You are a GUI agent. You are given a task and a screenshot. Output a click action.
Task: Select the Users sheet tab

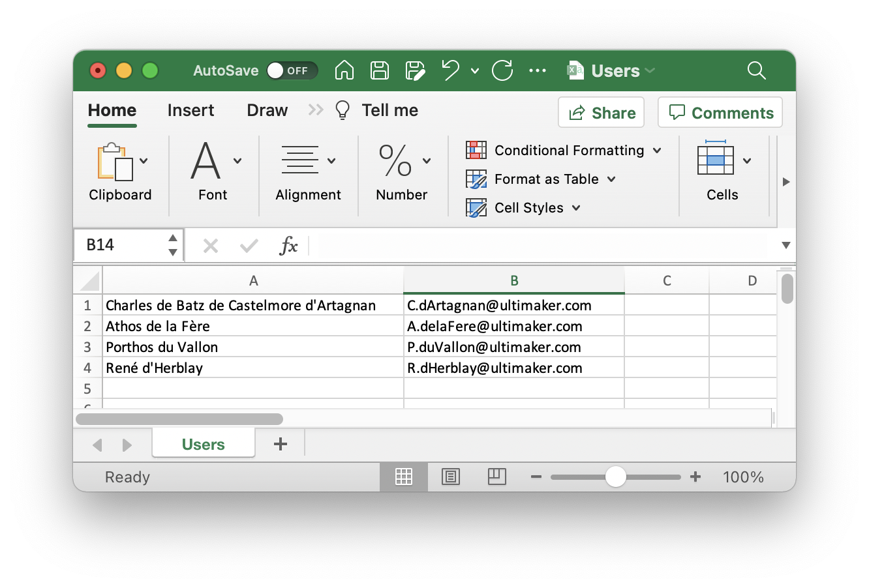[x=203, y=443]
